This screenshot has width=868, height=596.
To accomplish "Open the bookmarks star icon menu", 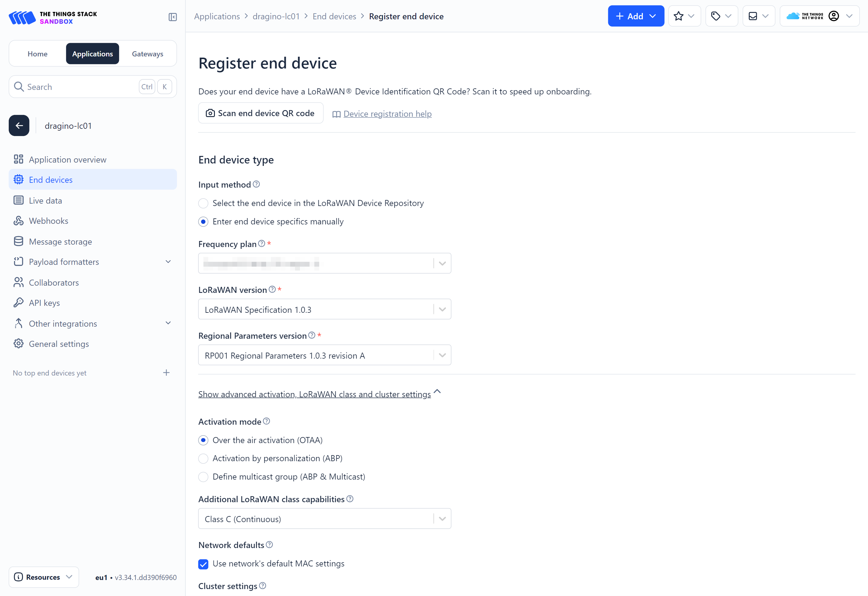I will pos(679,16).
